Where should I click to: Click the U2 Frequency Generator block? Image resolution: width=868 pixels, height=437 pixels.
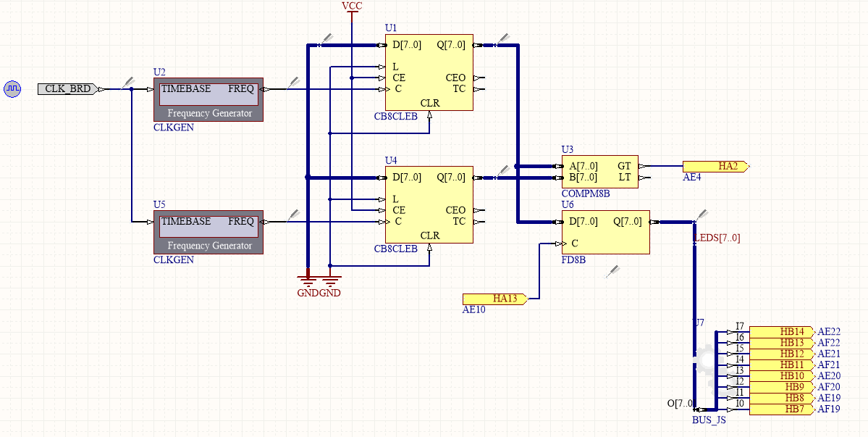[x=208, y=99]
